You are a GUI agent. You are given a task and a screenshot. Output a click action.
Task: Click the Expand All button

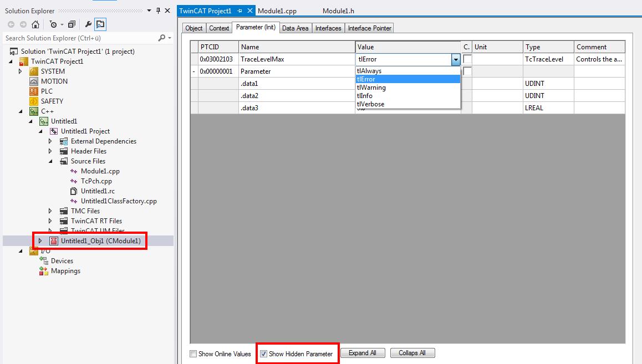[x=363, y=353]
